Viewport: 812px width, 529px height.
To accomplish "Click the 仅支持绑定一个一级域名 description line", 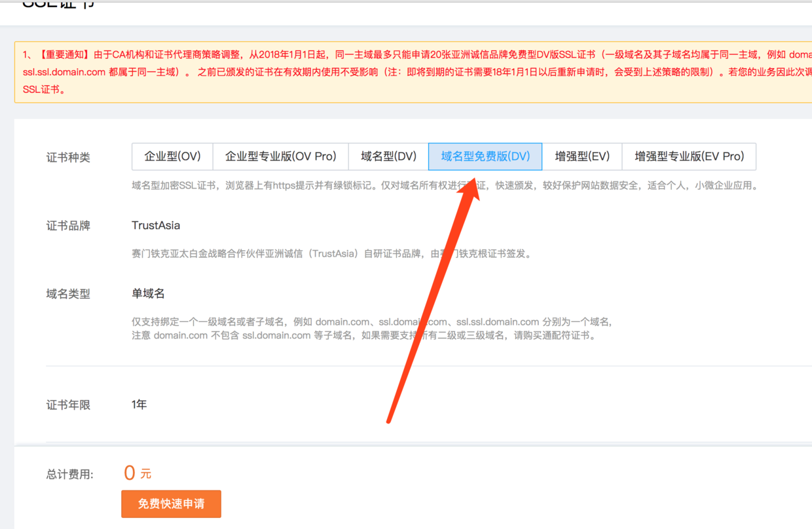I will [371, 322].
